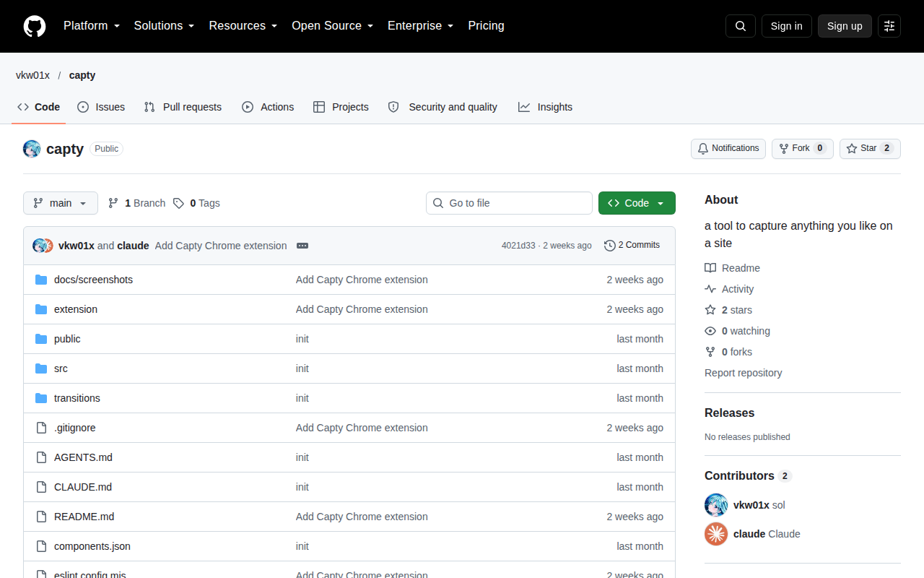Open the search magnifier button

point(741,26)
